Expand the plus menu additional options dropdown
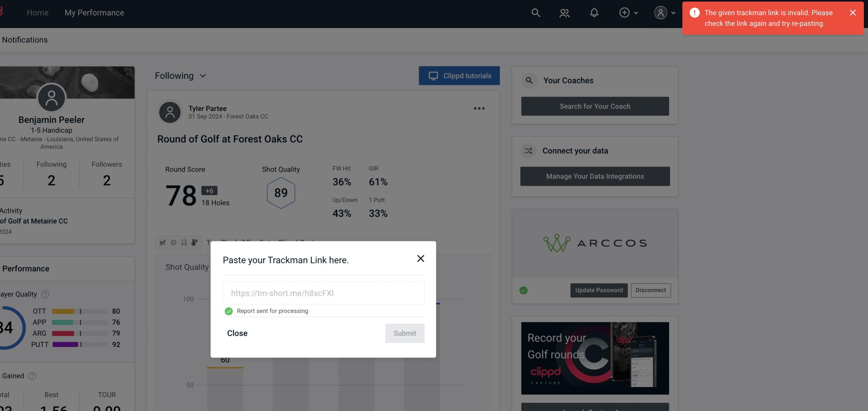868x411 pixels. 636,12
